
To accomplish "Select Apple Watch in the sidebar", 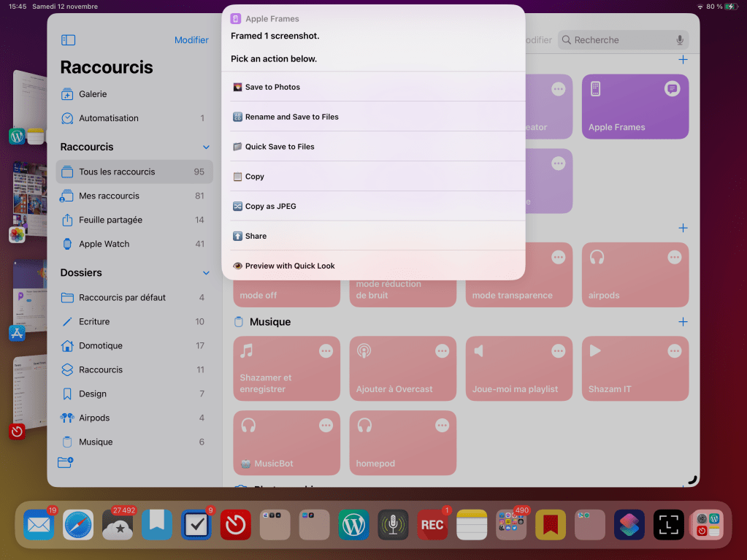I will click(x=104, y=244).
